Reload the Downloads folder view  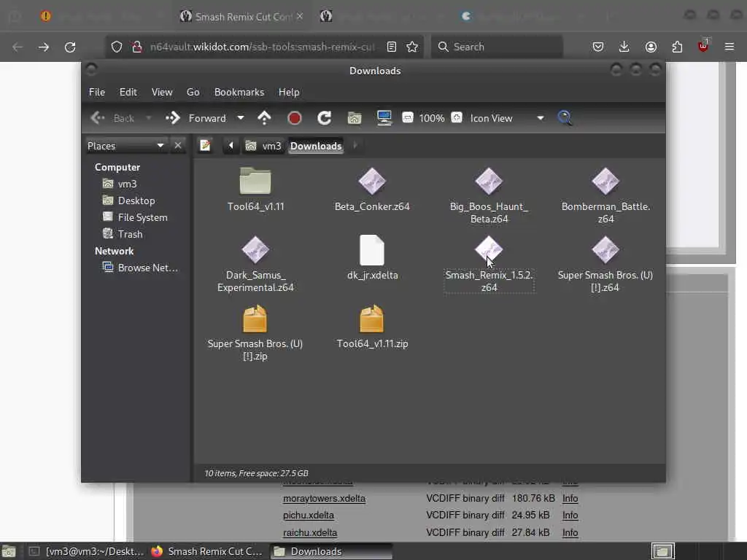click(325, 118)
